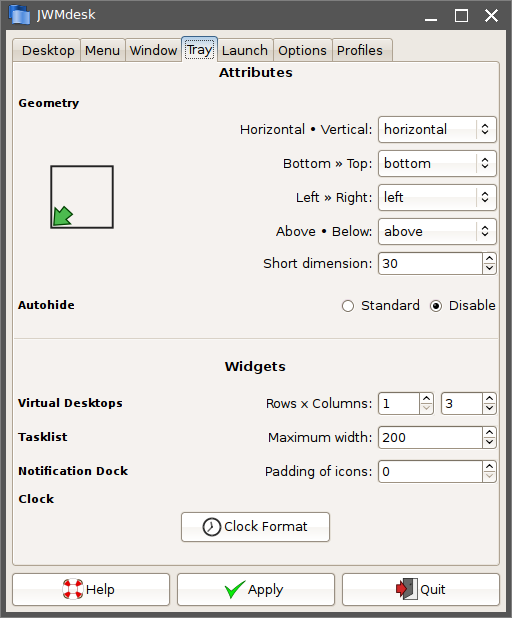This screenshot has width=512, height=618.
Task: Increase the Tasklist Maximum width
Action: coord(489,432)
